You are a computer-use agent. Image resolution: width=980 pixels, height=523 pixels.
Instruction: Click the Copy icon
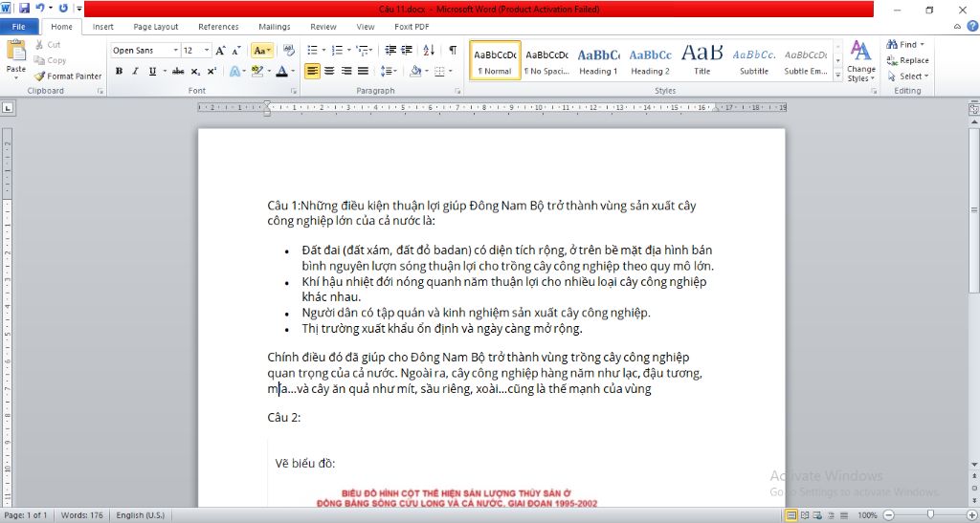pyautogui.click(x=39, y=60)
